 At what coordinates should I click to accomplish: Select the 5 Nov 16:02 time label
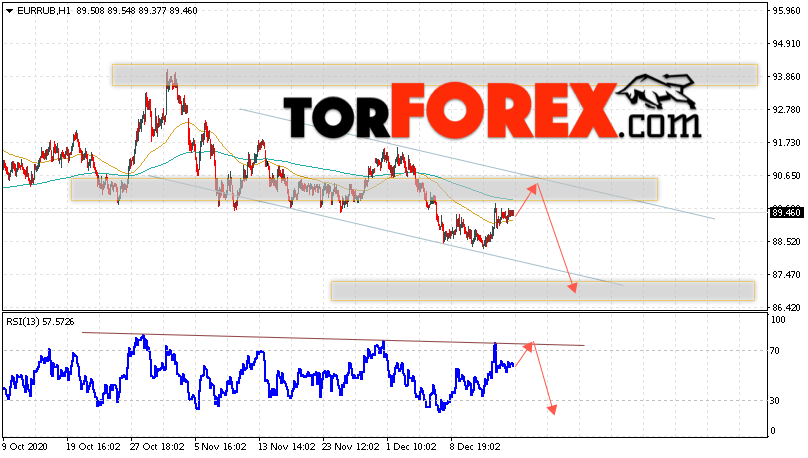(221, 447)
